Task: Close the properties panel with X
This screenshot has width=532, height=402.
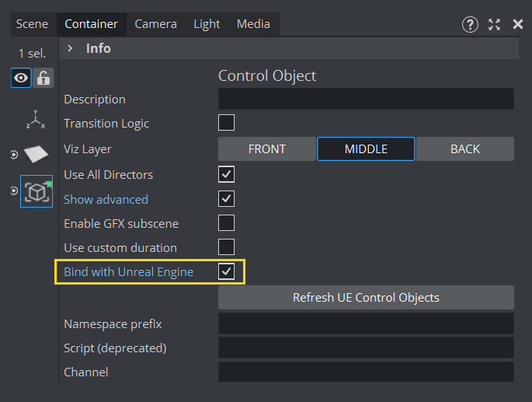Action: [x=518, y=24]
